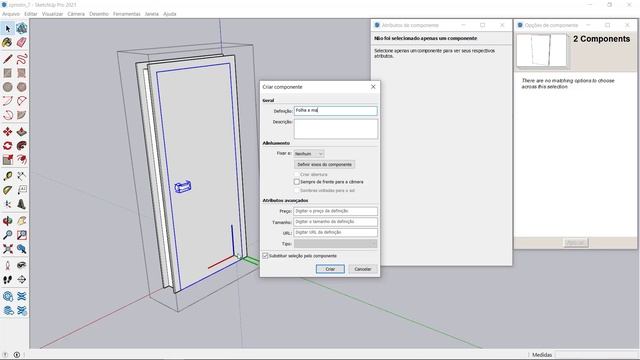Select the arrow Select tool
Viewport: 640px width, 360px height.
point(8,28)
